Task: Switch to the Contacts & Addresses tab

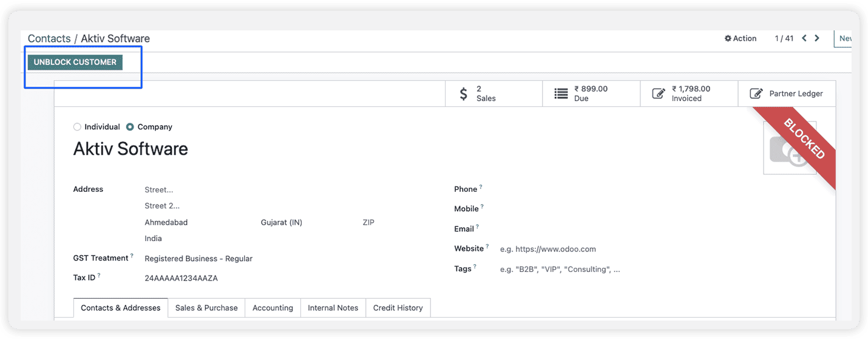Action: (121, 308)
